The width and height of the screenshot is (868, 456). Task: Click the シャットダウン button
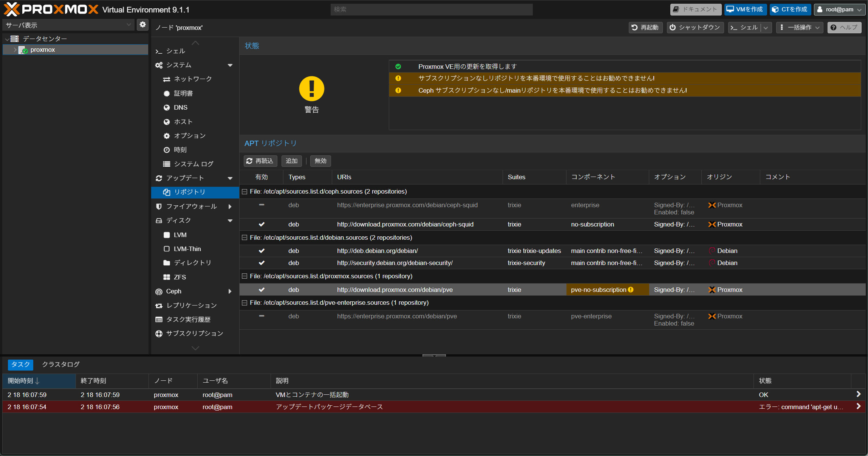[695, 28]
